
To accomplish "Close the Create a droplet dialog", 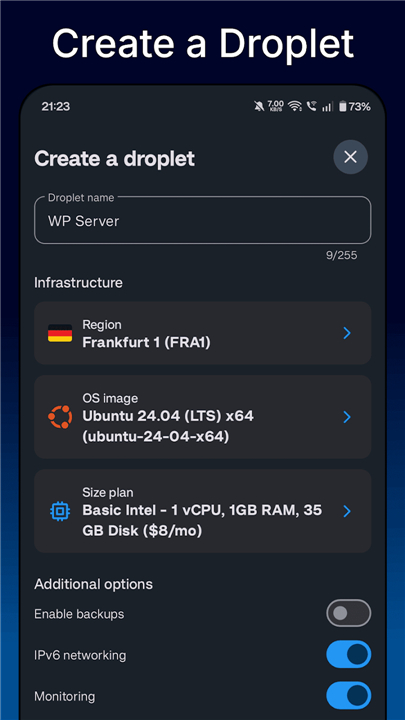I will (x=350, y=157).
